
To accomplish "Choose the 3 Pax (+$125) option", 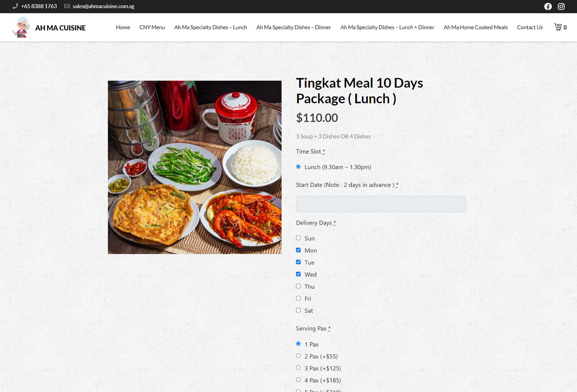I will click(298, 368).
